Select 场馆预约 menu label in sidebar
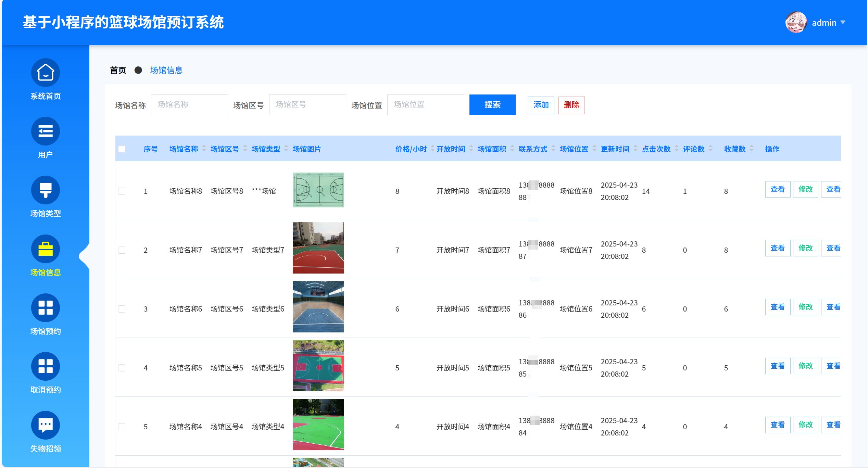The width and height of the screenshot is (868, 468). click(46, 331)
